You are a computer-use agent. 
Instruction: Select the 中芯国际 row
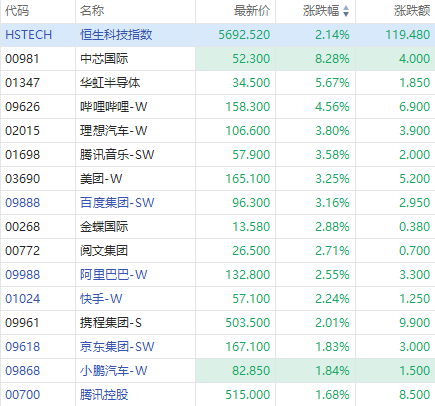click(217, 59)
